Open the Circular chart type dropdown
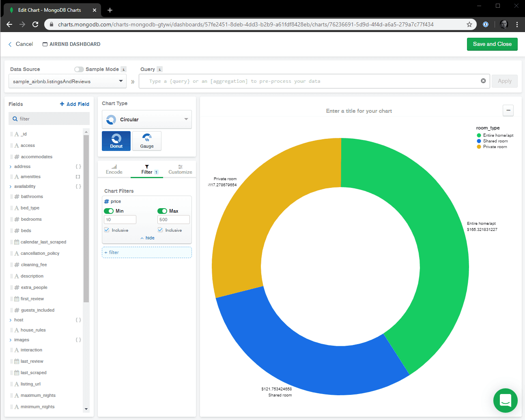 [x=147, y=120]
